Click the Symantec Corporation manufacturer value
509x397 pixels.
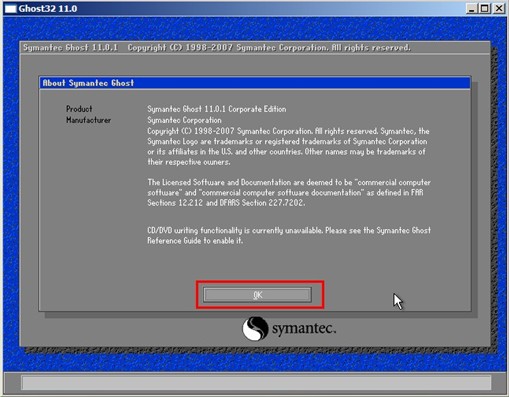[184, 120]
